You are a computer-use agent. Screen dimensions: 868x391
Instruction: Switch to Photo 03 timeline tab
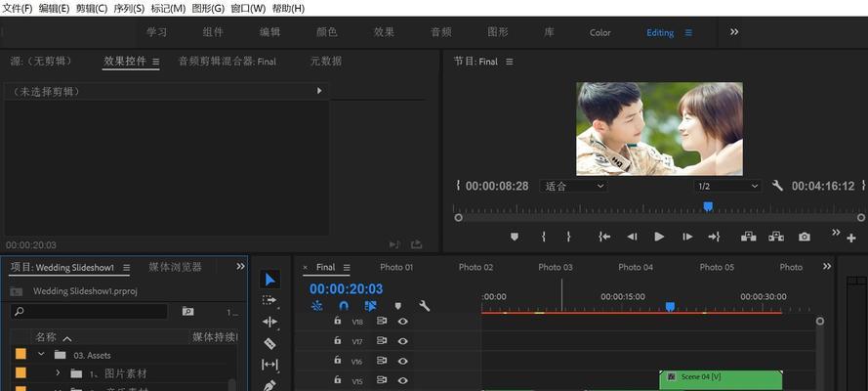[x=556, y=267]
